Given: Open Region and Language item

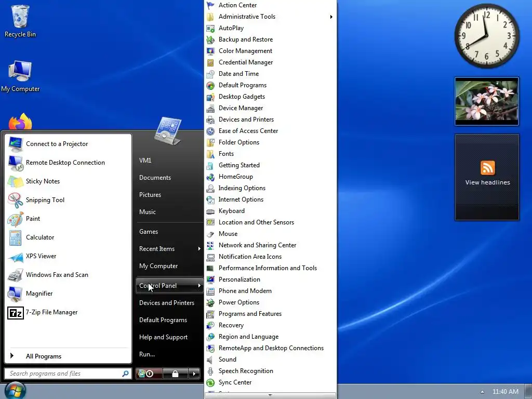Looking at the screenshot, I should [249, 337].
